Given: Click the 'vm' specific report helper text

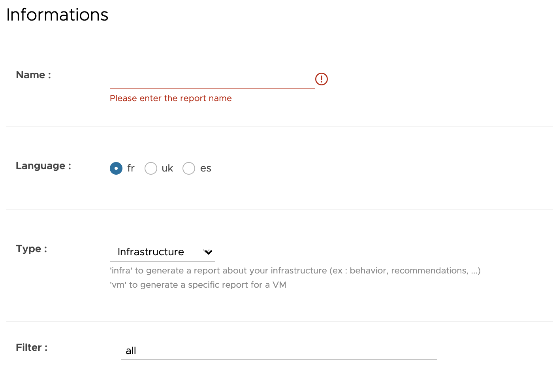Looking at the screenshot, I should 198,285.
